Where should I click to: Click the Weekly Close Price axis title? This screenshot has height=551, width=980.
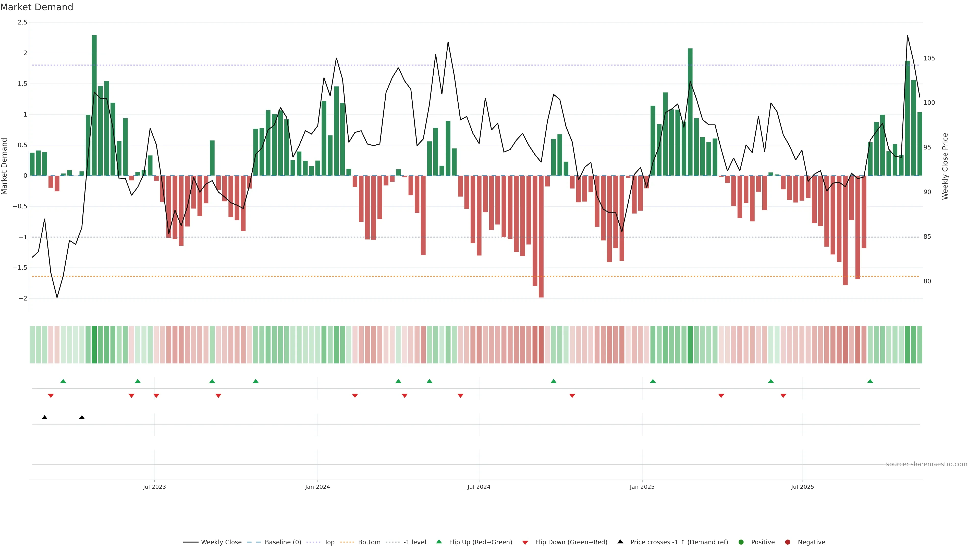[x=945, y=166]
